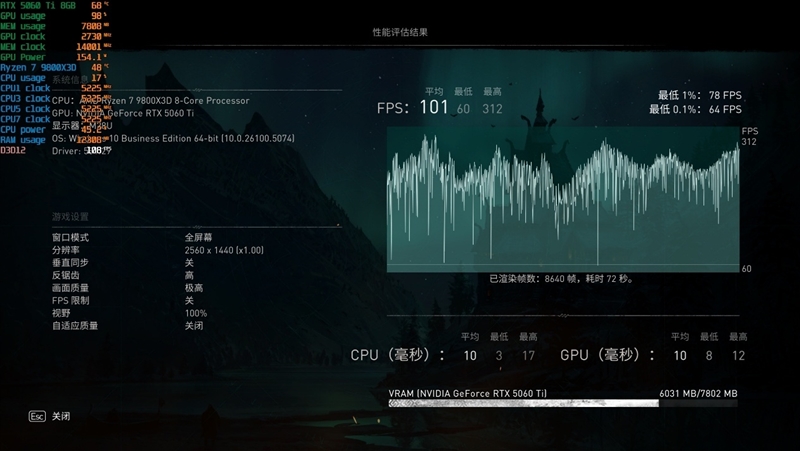Select the 画面质量 极高 setting

pos(193,288)
